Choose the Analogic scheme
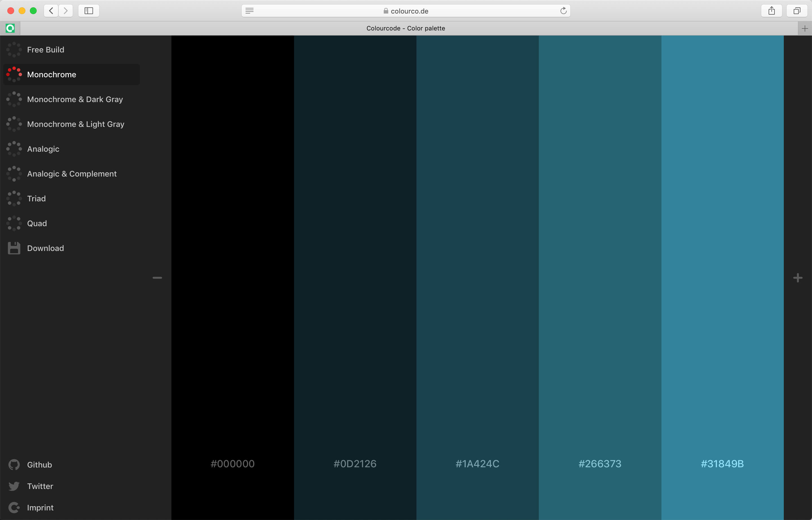The image size is (812, 520). tap(43, 149)
